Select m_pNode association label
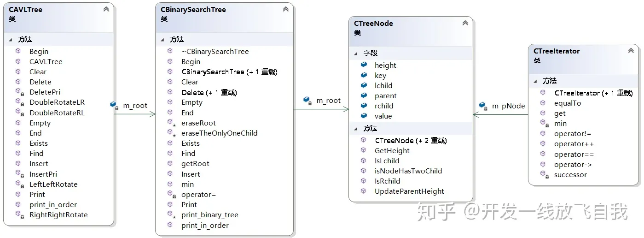The image size is (644, 238). [509, 106]
